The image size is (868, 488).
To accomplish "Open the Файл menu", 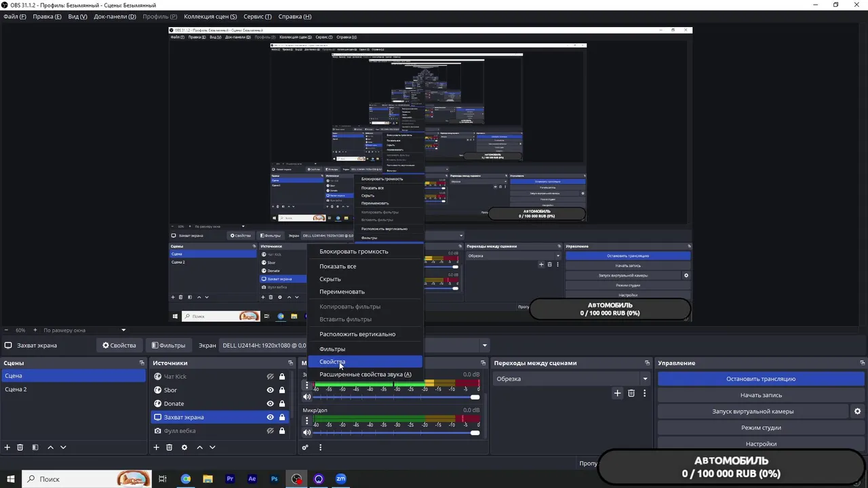I will click(14, 16).
